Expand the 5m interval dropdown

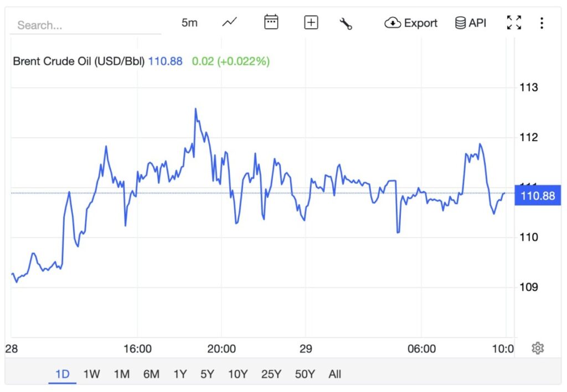coord(189,23)
